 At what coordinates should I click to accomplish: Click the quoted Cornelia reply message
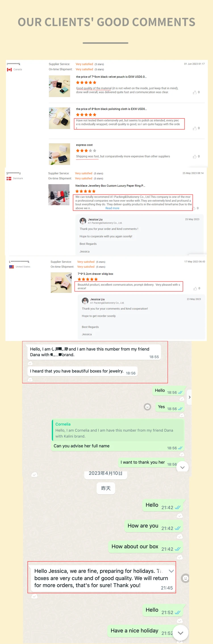[x=118, y=430]
